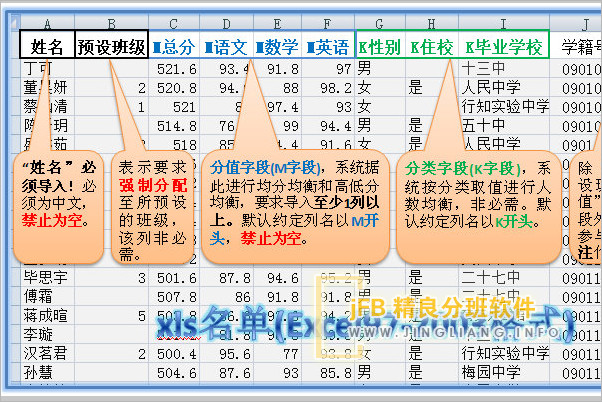This screenshot has height=402, width=602.
Task: Select total score cell 514.8
Action: point(174,126)
